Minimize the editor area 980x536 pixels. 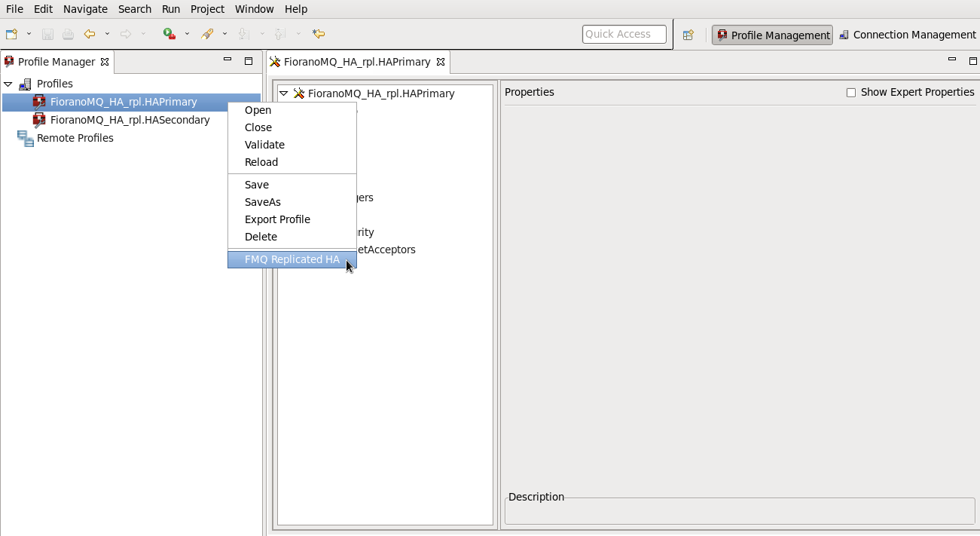(x=952, y=60)
